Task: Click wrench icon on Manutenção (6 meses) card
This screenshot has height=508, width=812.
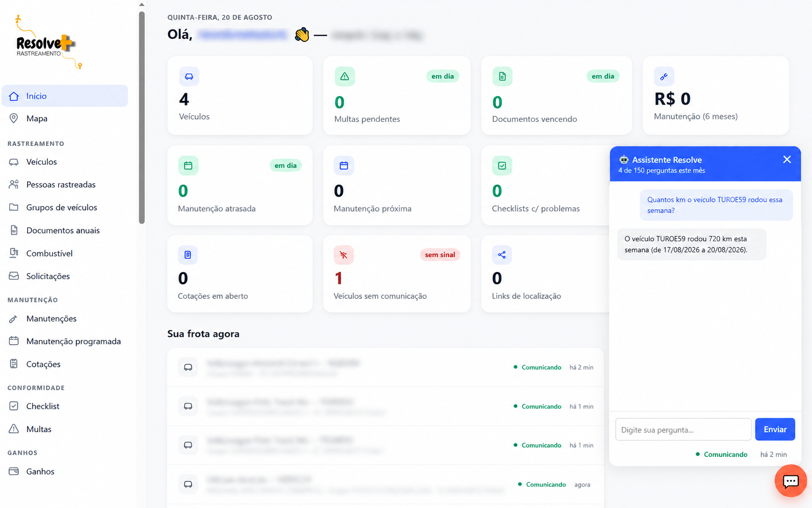Action: pyautogui.click(x=664, y=76)
